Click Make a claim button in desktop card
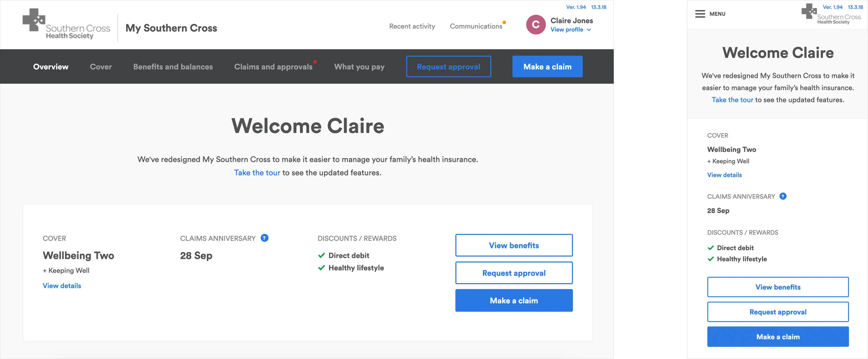Viewport: 868px width, 359px height. 514,301
